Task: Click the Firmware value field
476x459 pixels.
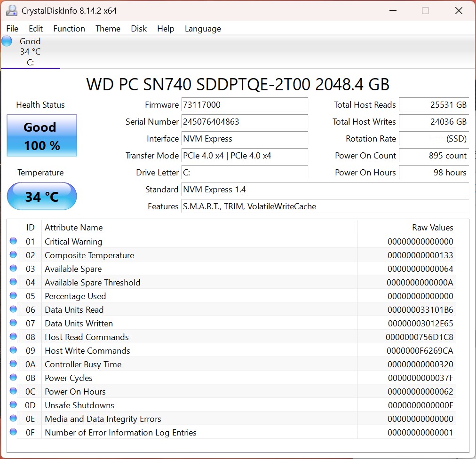Action: (245, 105)
